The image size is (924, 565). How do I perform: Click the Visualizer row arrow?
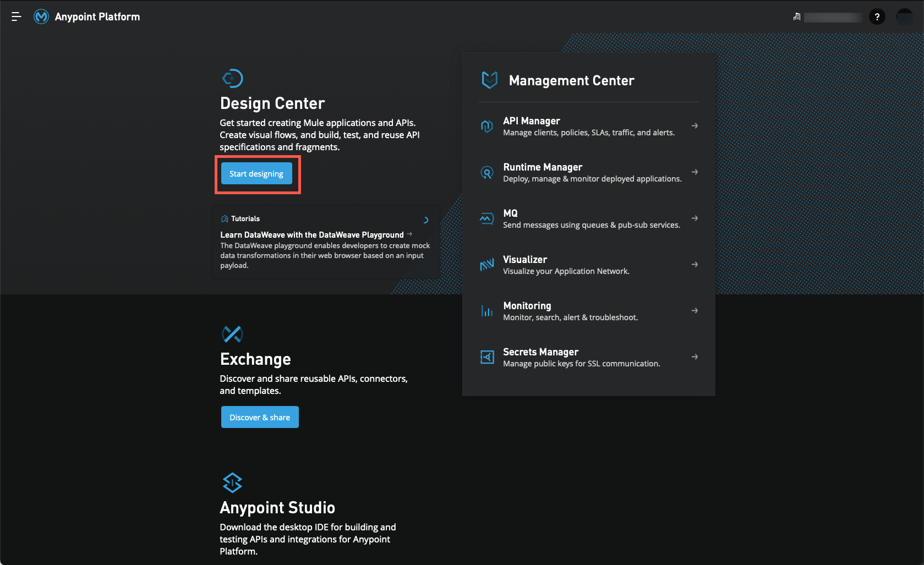(x=695, y=265)
